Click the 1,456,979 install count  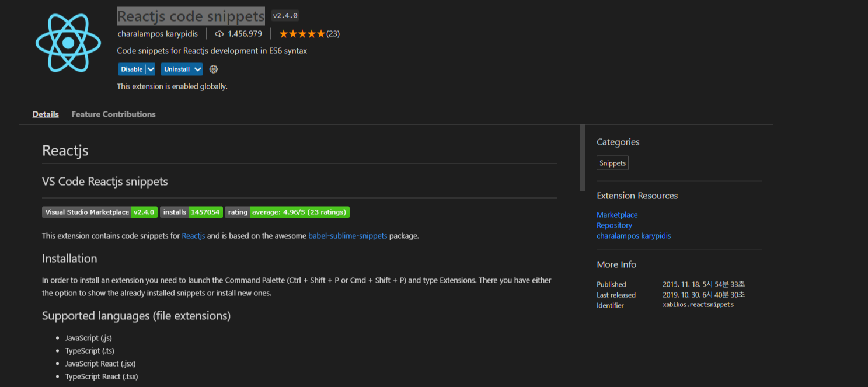[245, 34]
